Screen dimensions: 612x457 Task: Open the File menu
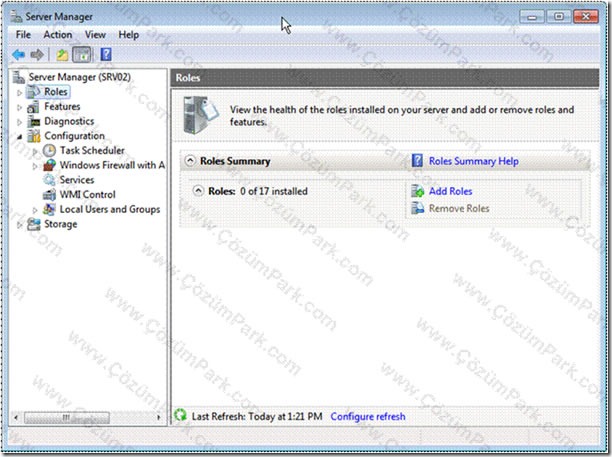pyautogui.click(x=23, y=35)
